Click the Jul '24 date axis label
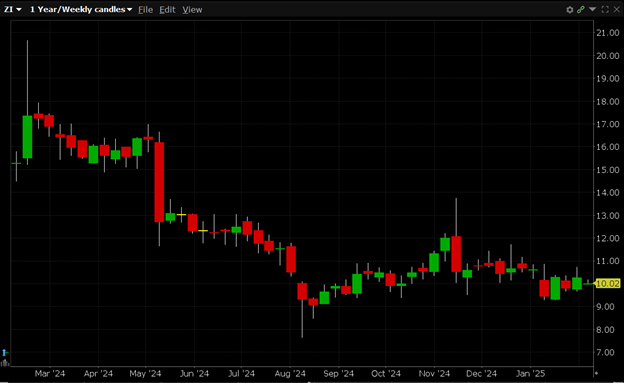Image resolution: width=624 pixels, height=383 pixels. click(x=242, y=374)
